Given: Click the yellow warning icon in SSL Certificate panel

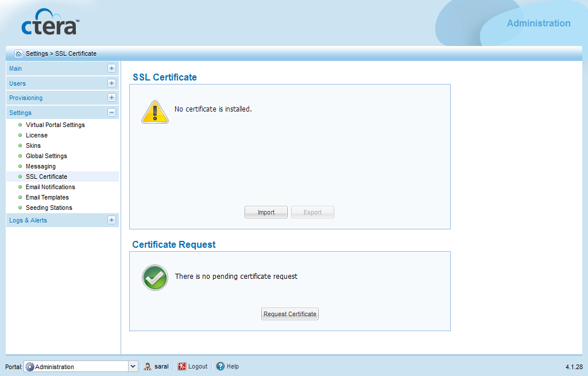Looking at the screenshot, I should click(154, 111).
